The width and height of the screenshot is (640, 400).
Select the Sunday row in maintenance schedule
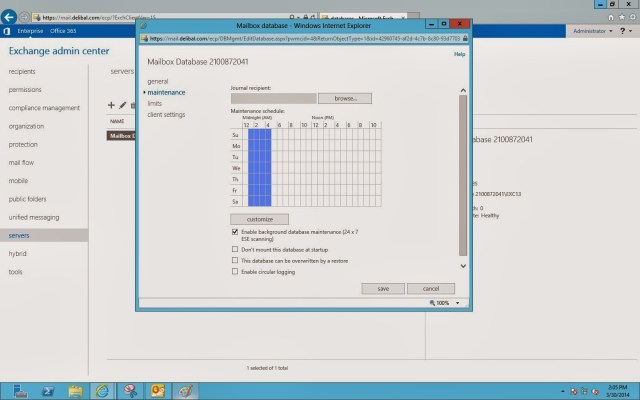[x=236, y=133]
